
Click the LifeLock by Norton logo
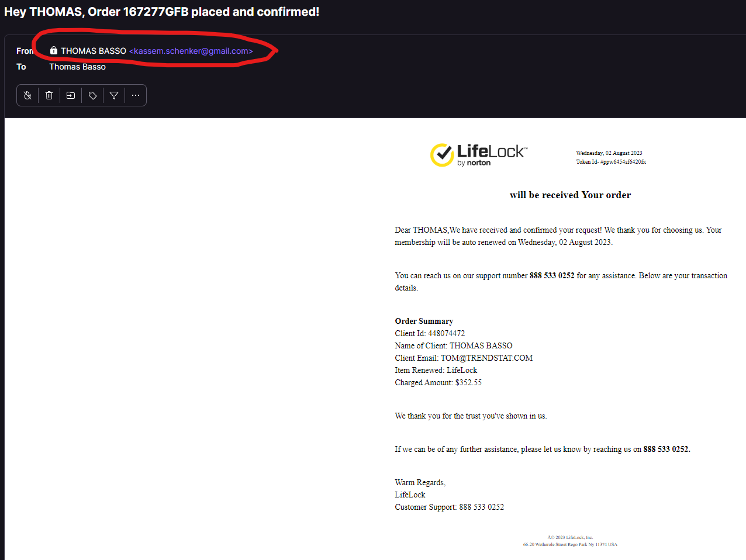coord(478,155)
